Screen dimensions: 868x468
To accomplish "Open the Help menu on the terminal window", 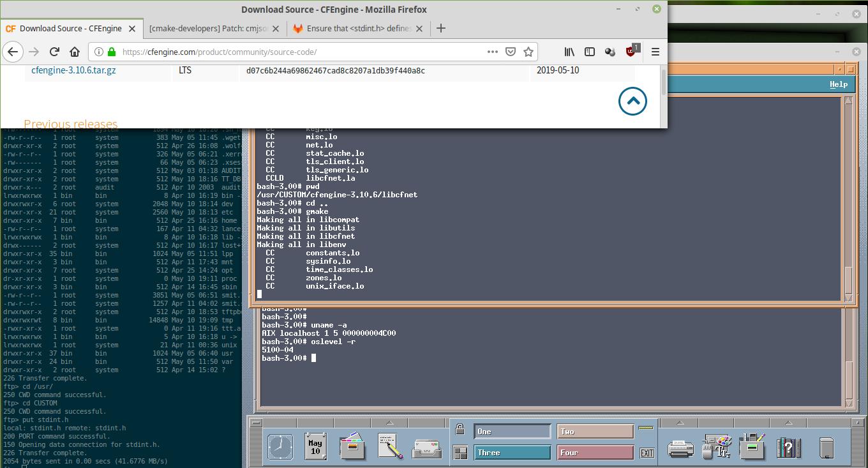I will click(838, 84).
